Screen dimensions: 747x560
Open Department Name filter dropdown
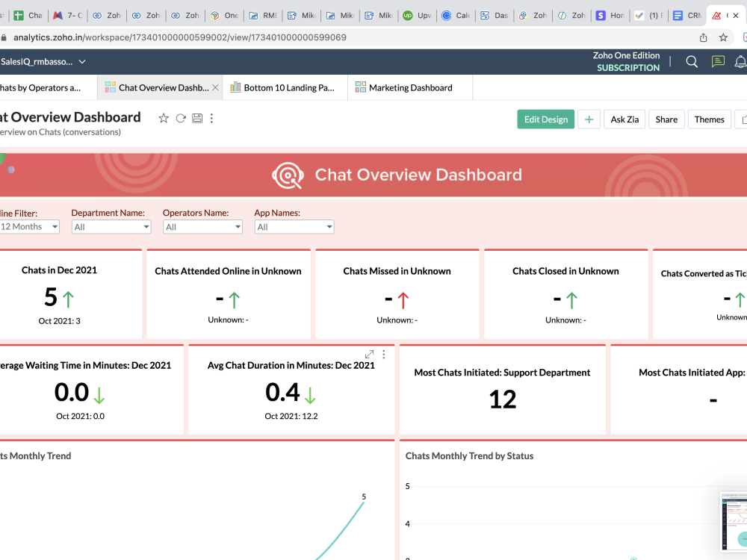pos(111,227)
